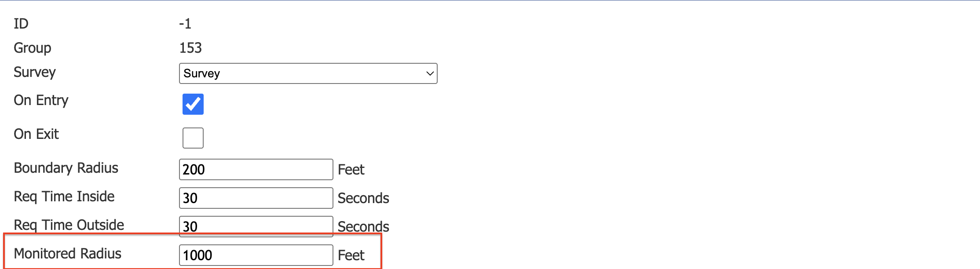Click the Group value 153
980x269 pixels.
pyautogui.click(x=190, y=48)
